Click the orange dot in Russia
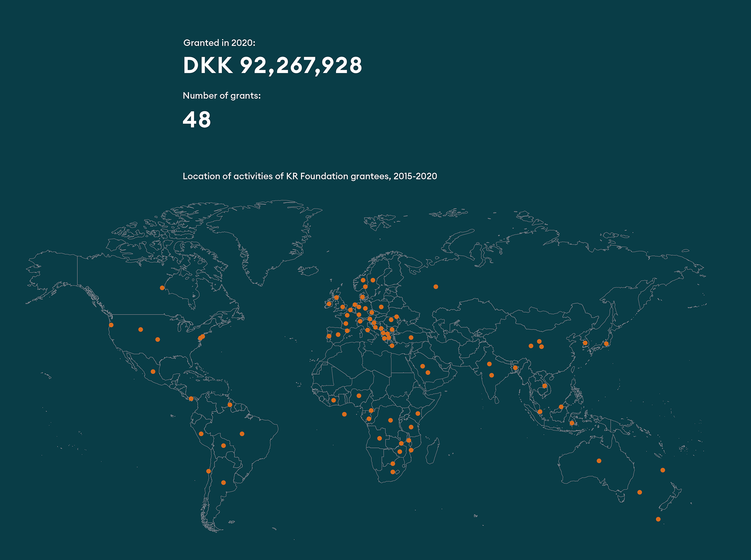 click(436, 287)
